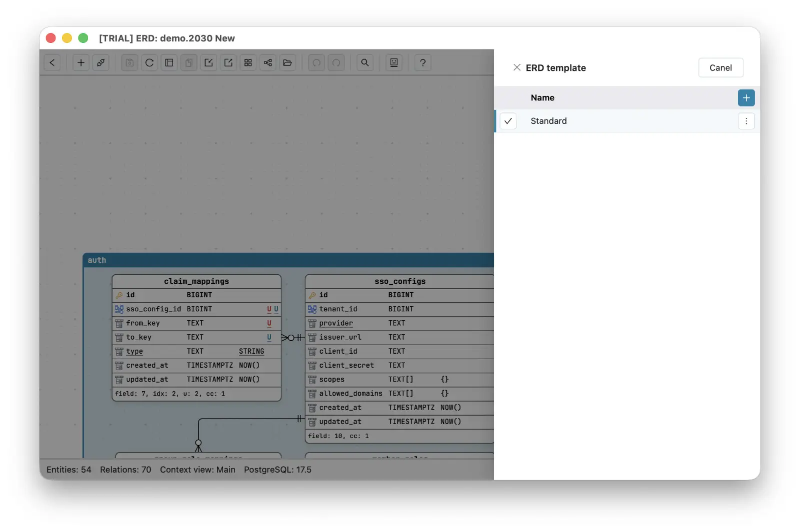The width and height of the screenshot is (800, 532).
Task: Click the question mark help icon
Action: click(423, 63)
